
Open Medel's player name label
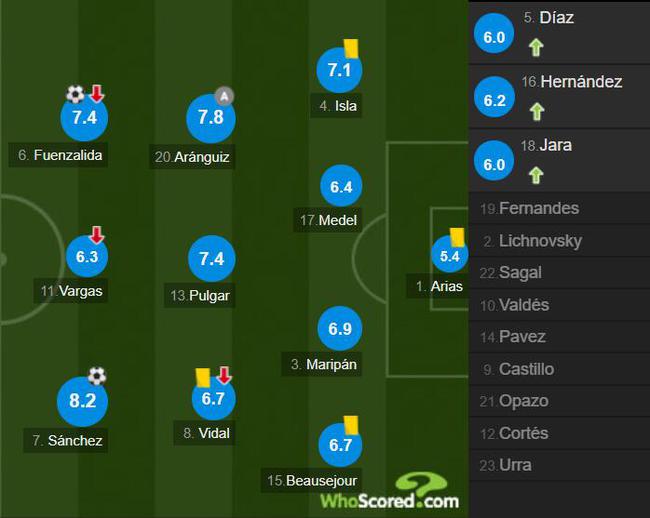pyautogui.click(x=327, y=220)
